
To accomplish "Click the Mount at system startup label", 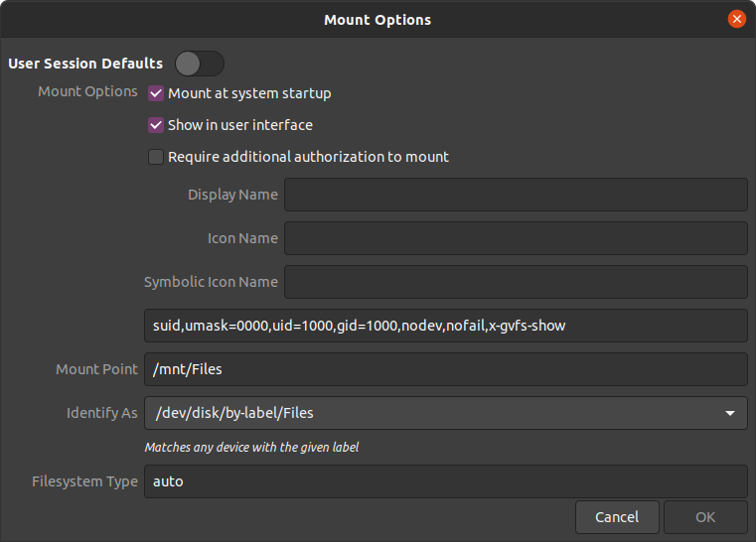I will coord(249,93).
